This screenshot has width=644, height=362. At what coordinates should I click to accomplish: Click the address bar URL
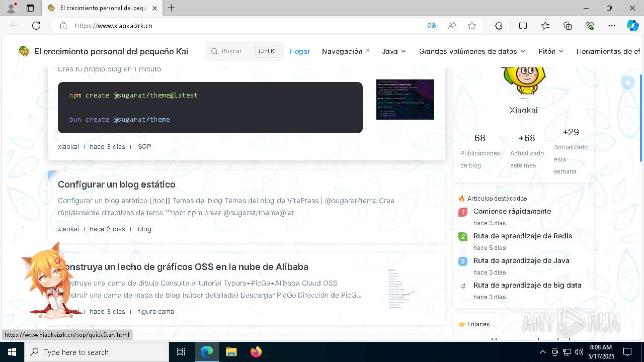[x=114, y=26]
